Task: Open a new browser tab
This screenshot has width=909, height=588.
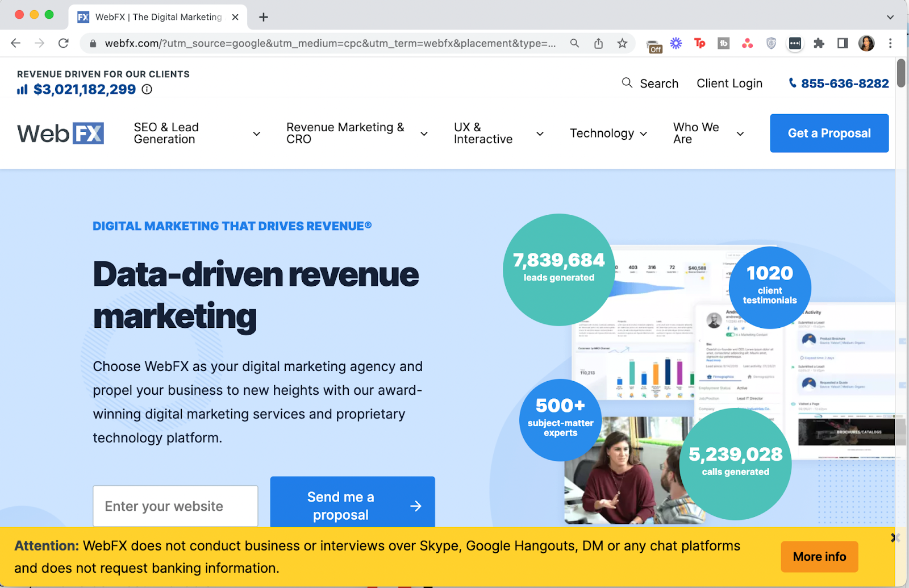Action: pyautogui.click(x=264, y=17)
